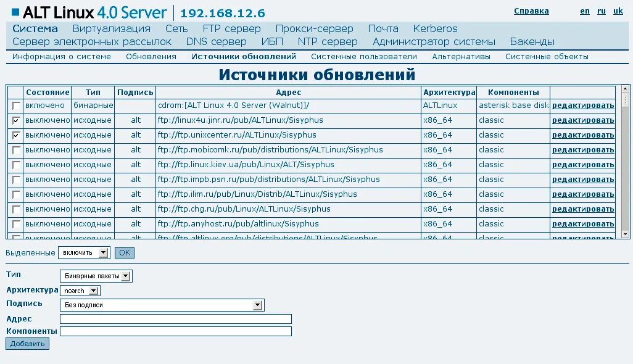Open the Система main menu section
633x364 pixels.
point(35,28)
